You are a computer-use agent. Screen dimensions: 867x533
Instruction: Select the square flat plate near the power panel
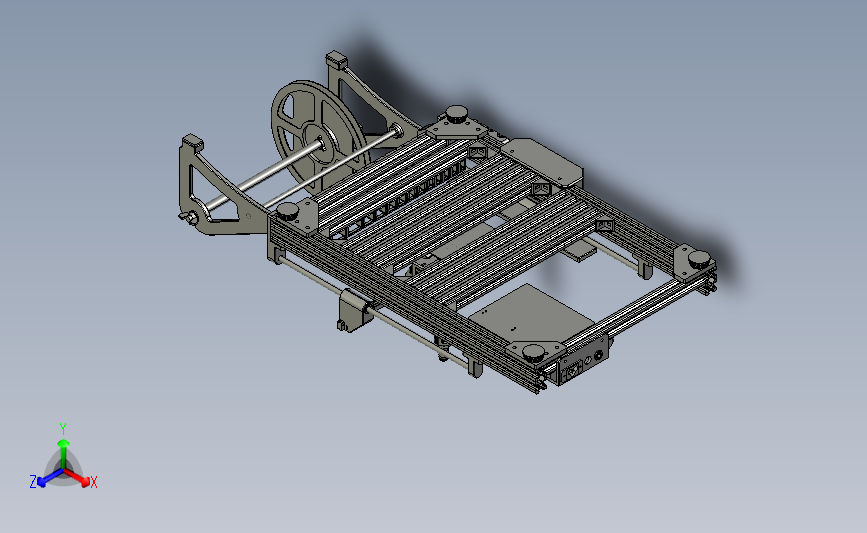point(531,313)
